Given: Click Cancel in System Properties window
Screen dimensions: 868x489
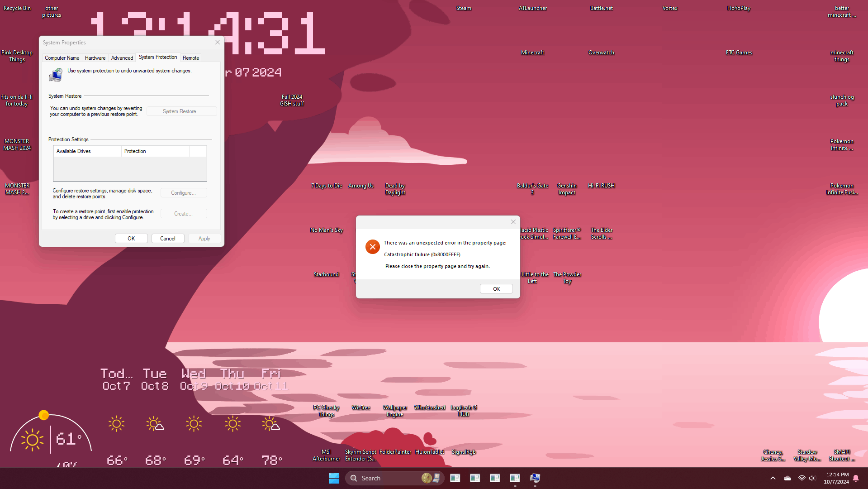Looking at the screenshot, I should [168, 239].
